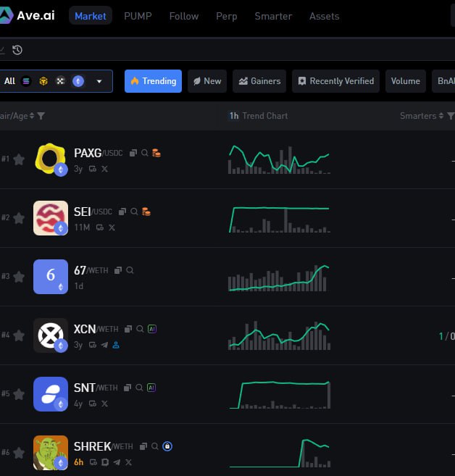Screen dimensions: 455x476
Task: Open the Pair/Age filter funnel
Action: pos(41,116)
